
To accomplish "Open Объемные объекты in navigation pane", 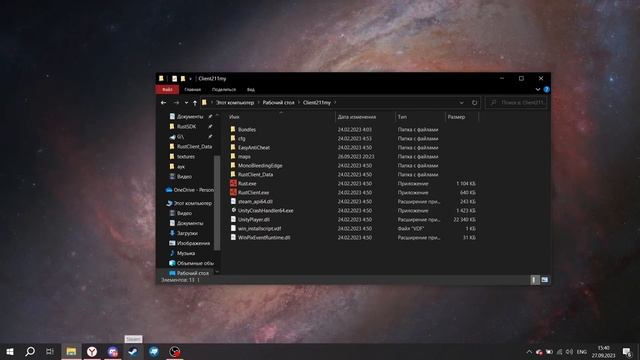I will (195, 263).
